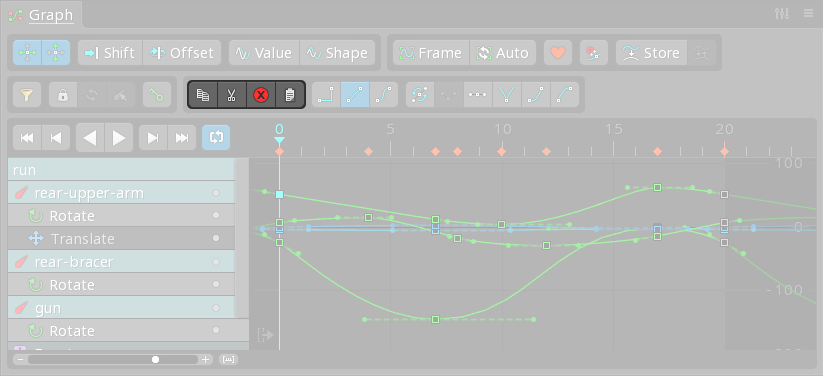Click the copy keys icon

(x=203, y=95)
